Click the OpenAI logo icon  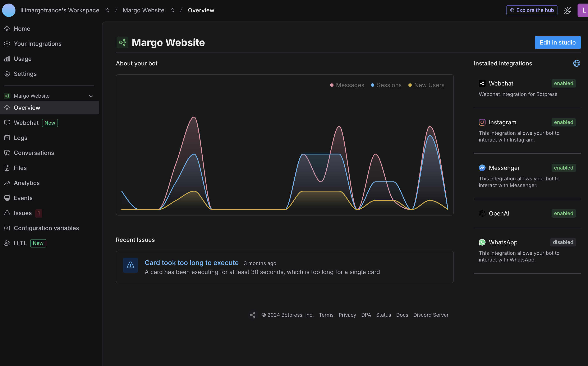(x=482, y=213)
